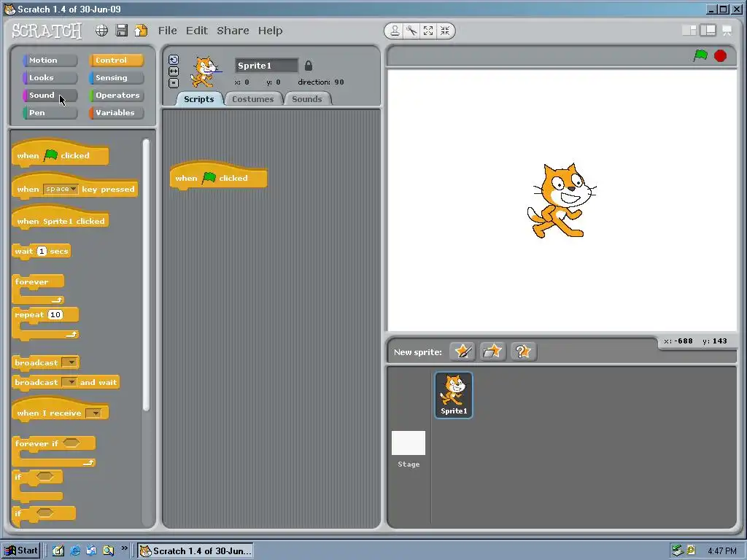This screenshot has height=560, width=747.
Task: Click the share project icon
Action: pos(141,31)
